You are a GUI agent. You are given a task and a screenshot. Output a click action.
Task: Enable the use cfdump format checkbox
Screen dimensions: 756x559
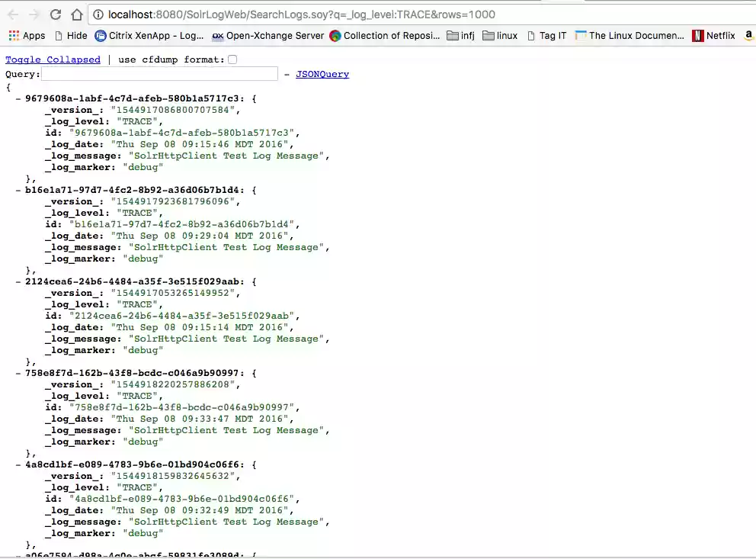click(232, 59)
